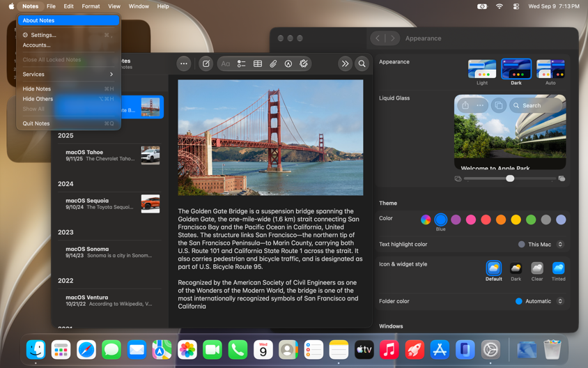Open the three-dots More menu in Notes
This screenshot has width=588, height=368.
click(x=184, y=63)
